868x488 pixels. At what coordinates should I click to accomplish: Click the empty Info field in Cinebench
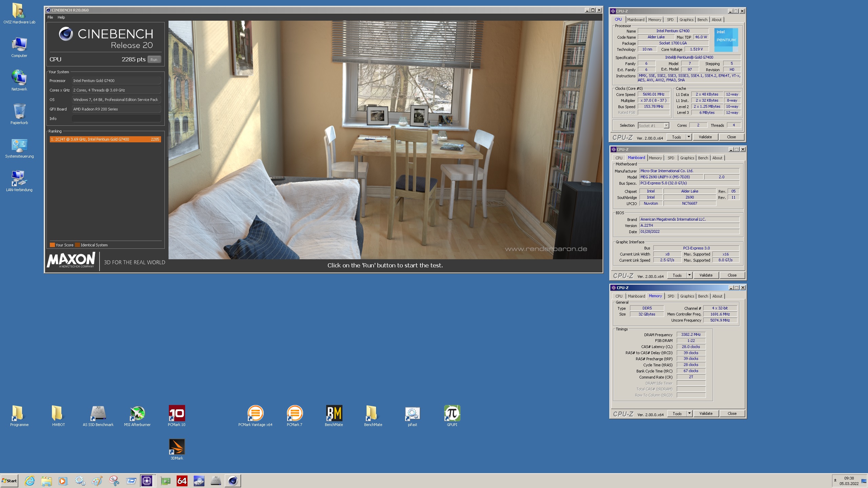coord(116,119)
